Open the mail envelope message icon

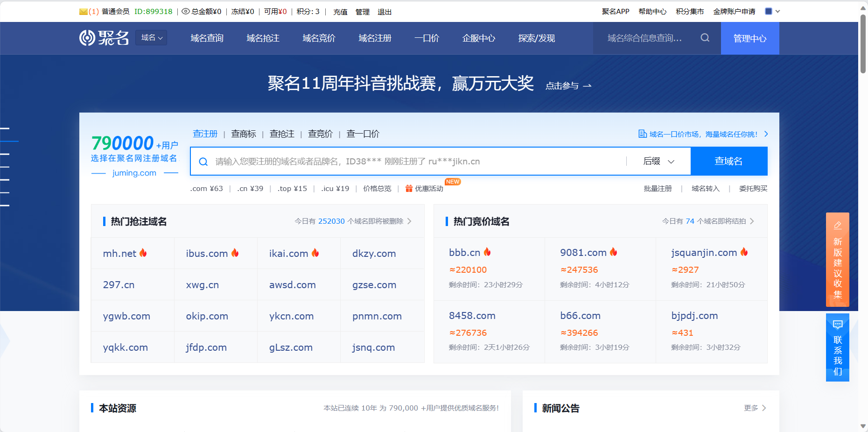[84, 12]
